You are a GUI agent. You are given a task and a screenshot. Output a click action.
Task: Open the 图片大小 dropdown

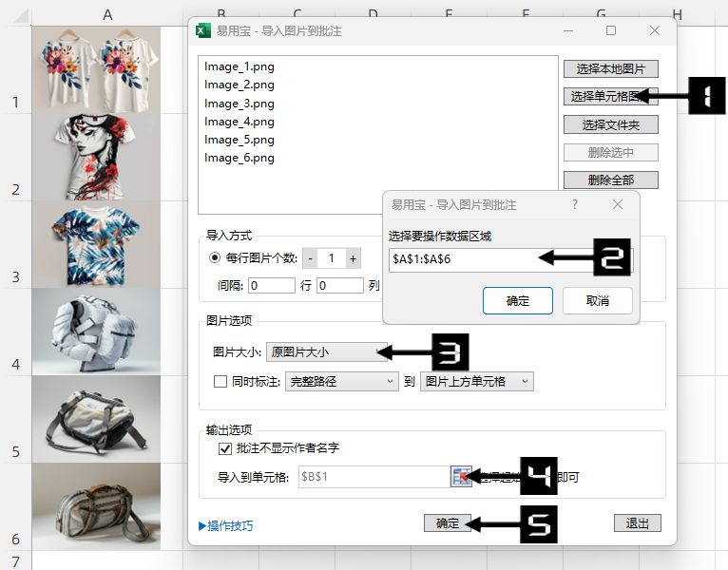(x=326, y=352)
